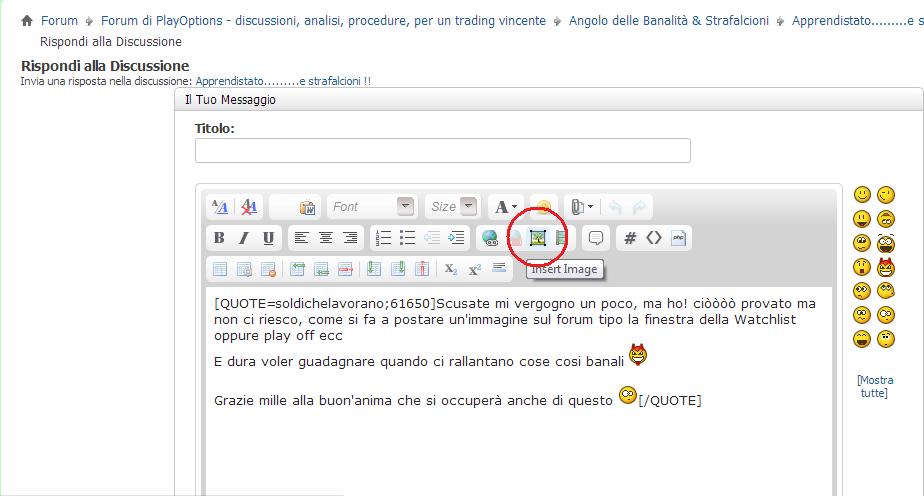The height and width of the screenshot is (496, 924).
Task: Open the Font dropdown
Action: 372,207
